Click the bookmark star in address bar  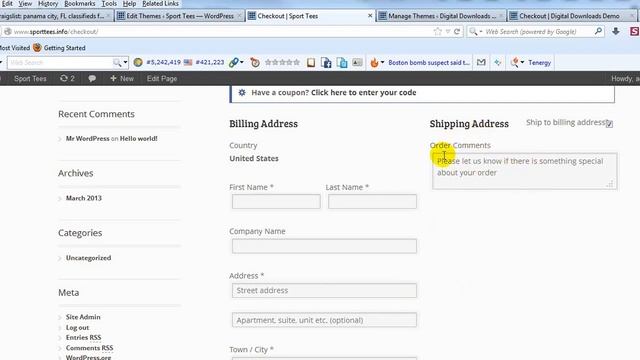point(438,31)
